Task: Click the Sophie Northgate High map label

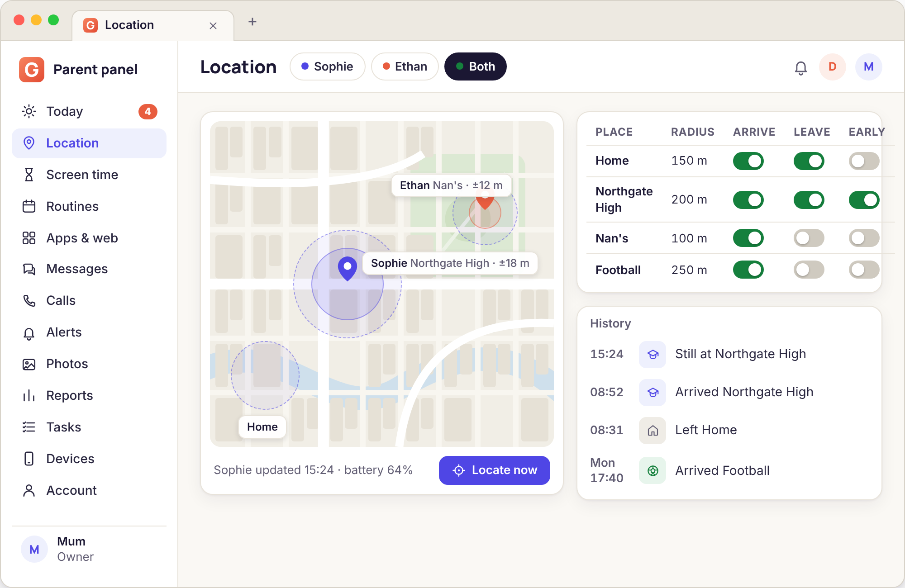Action: (450, 263)
